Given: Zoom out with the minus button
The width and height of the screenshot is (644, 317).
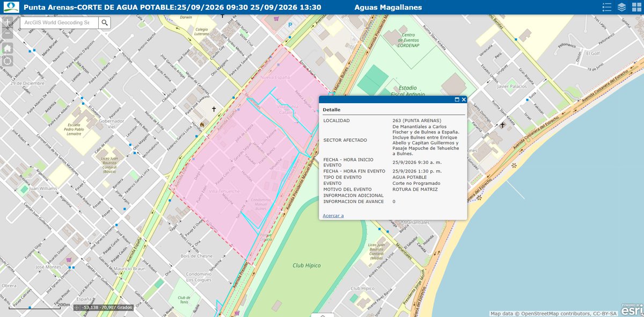Looking at the screenshot, I should pos(8,34).
